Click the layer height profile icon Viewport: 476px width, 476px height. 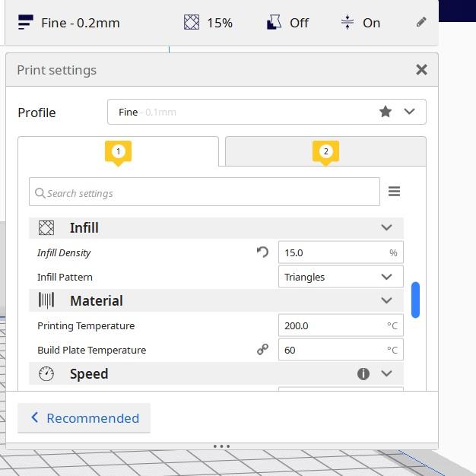[x=26, y=22]
